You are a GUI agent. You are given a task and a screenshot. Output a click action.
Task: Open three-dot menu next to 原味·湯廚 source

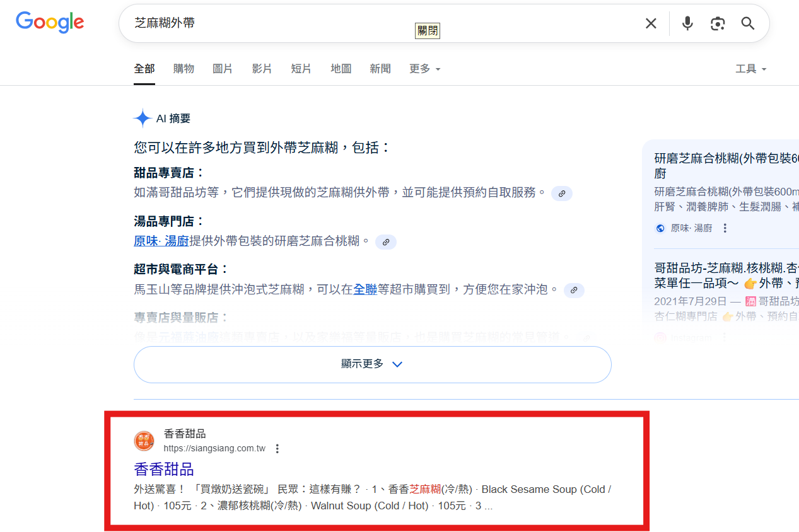(x=725, y=228)
